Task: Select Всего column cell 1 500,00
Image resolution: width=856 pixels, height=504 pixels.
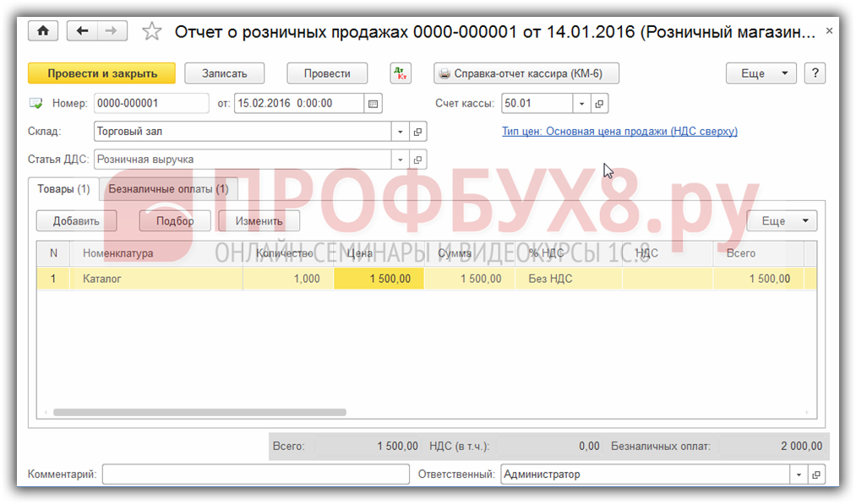Action: [x=758, y=279]
